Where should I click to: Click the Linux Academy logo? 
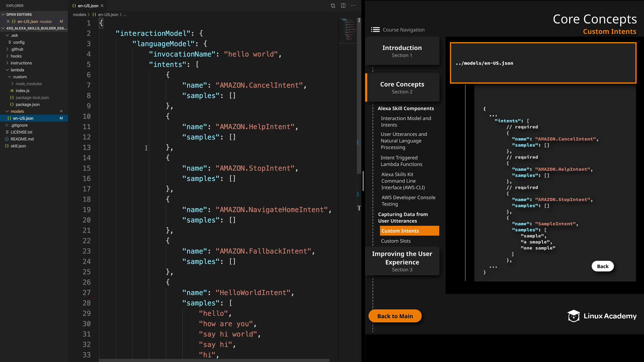pos(602,316)
